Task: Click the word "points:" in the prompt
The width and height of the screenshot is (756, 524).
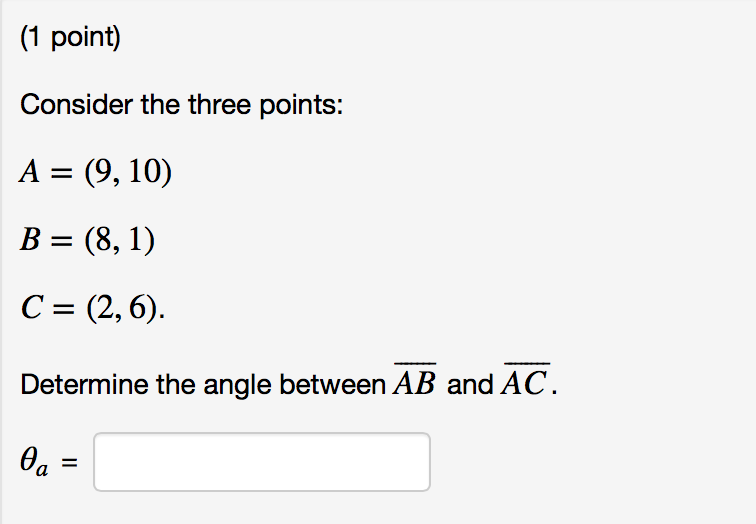Action: tap(304, 105)
